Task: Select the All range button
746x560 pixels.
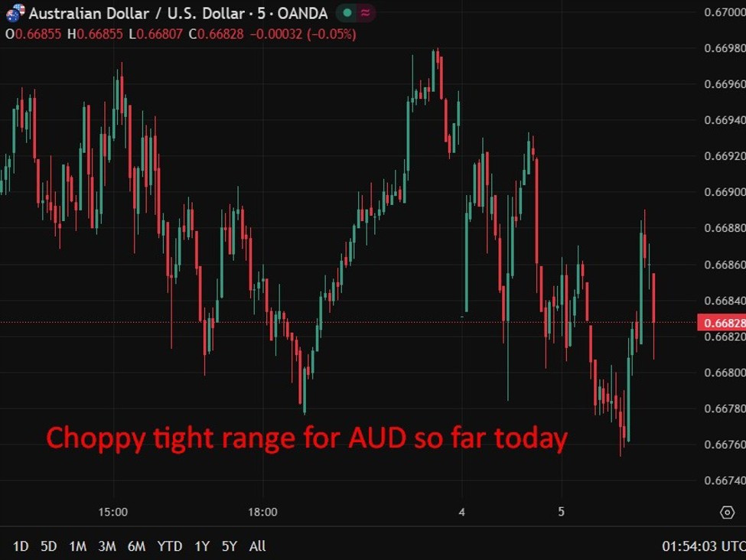Action: click(257, 546)
